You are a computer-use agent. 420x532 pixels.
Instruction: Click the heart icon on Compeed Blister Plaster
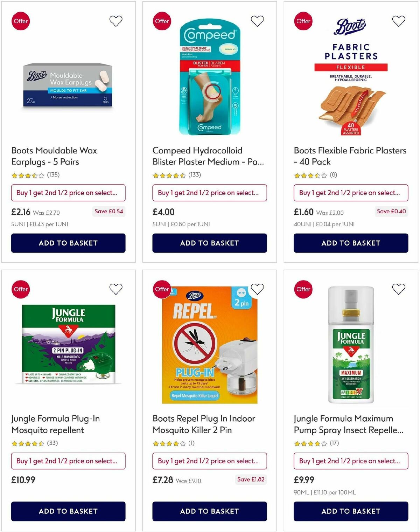click(257, 21)
